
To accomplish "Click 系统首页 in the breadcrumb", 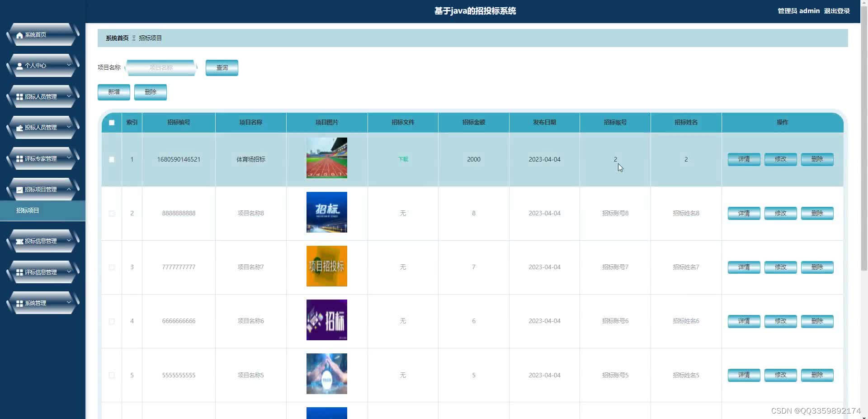I will tap(117, 38).
